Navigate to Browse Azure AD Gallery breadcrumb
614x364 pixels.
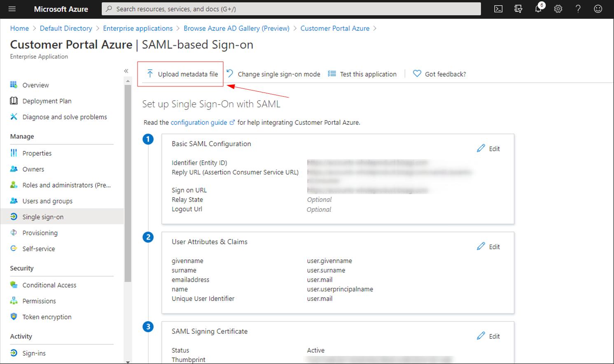236,28
